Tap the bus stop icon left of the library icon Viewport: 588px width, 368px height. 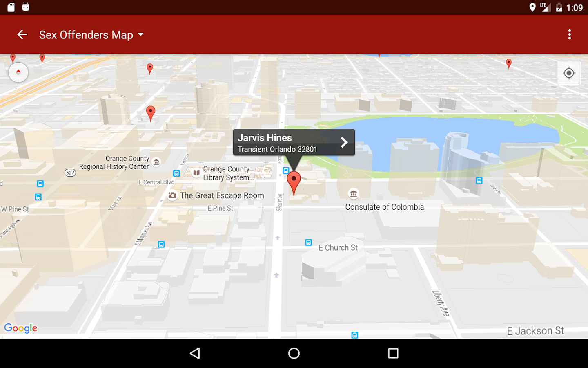tap(176, 173)
